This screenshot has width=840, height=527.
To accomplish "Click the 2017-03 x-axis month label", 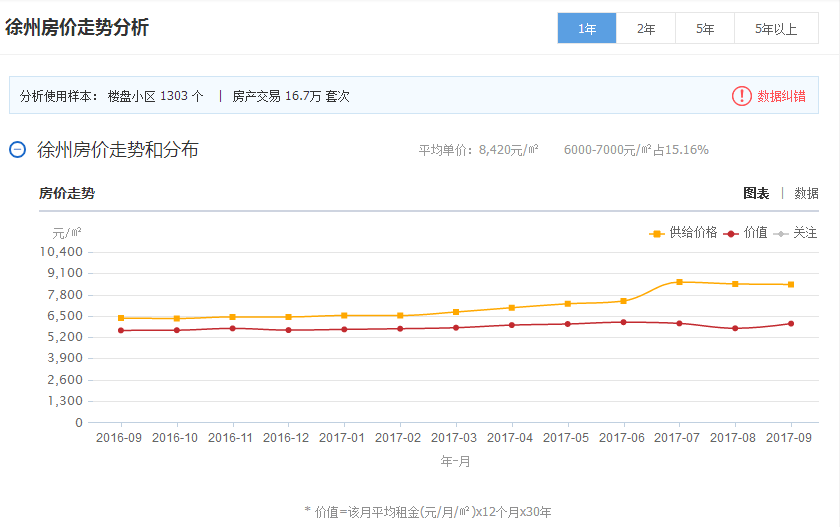I will click(456, 437).
